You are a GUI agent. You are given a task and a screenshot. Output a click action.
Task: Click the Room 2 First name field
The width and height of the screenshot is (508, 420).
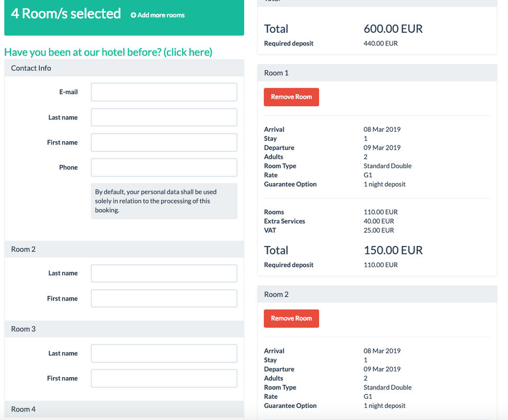(164, 298)
